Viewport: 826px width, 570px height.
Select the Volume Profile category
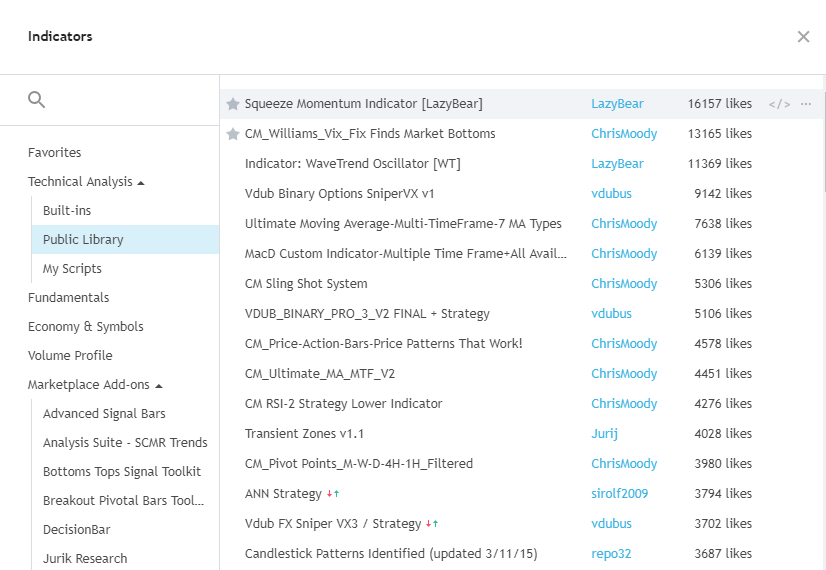[x=70, y=356]
